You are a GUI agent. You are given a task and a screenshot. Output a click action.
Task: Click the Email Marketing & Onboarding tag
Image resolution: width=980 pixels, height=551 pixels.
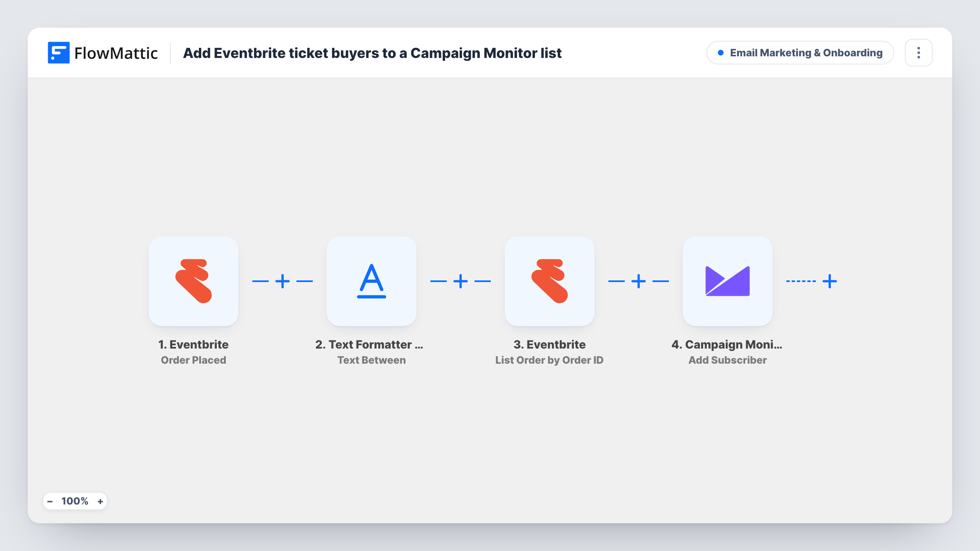[x=800, y=53]
